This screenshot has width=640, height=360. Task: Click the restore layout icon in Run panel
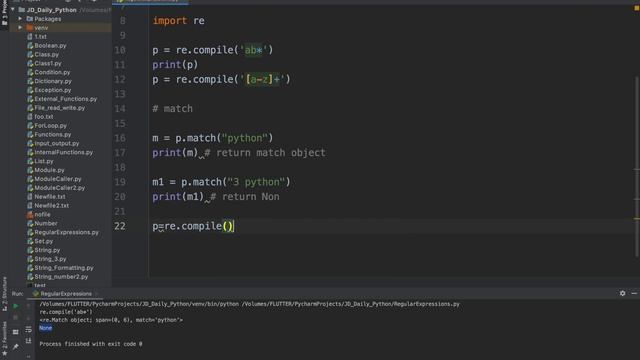[16, 332]
